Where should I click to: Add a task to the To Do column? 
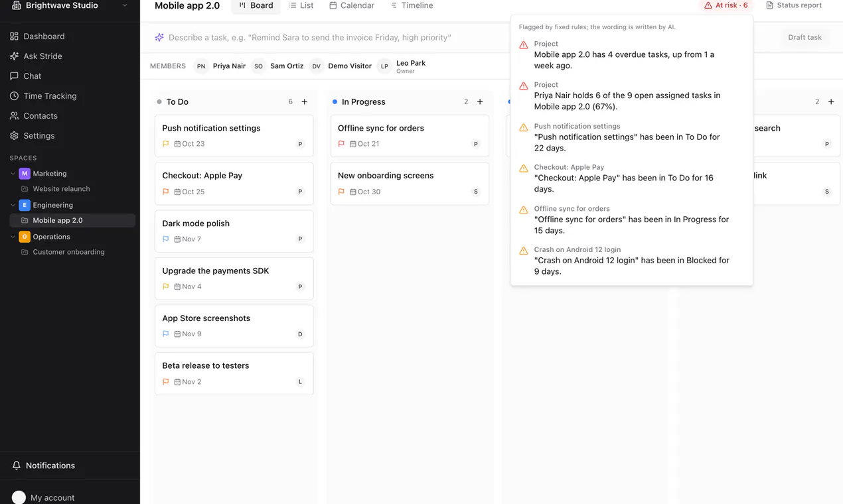[x=305, y=101]
